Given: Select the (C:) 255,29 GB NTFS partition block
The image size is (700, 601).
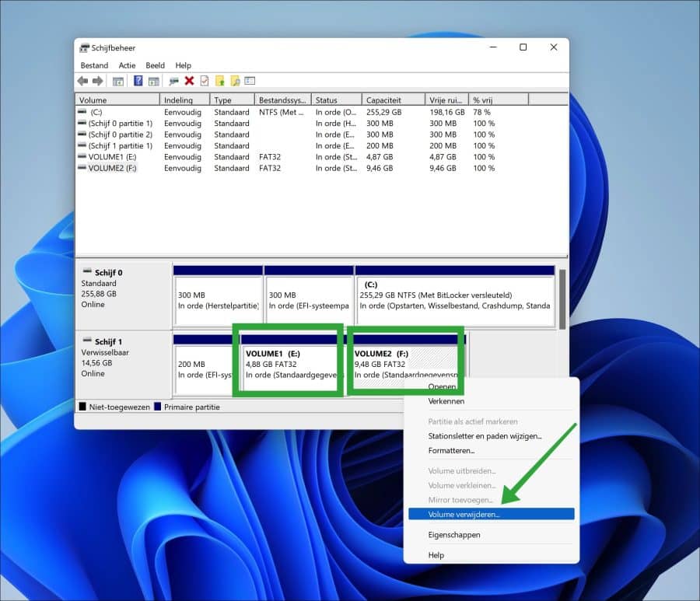Looking at the screenshot, I should pyautogui.click(x=454, y=295).
